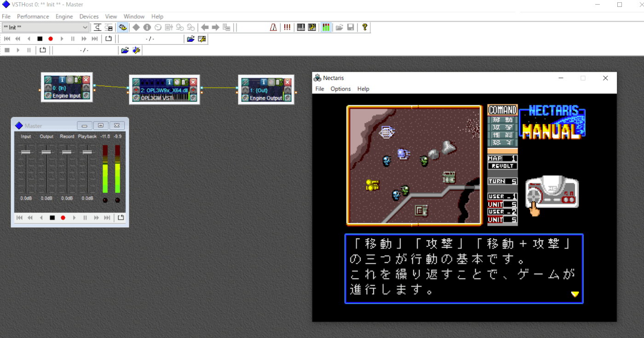Open MIDI file folder icon in third toolbar row
This screenshot has height=338, width=644.
tap(125, 50)
